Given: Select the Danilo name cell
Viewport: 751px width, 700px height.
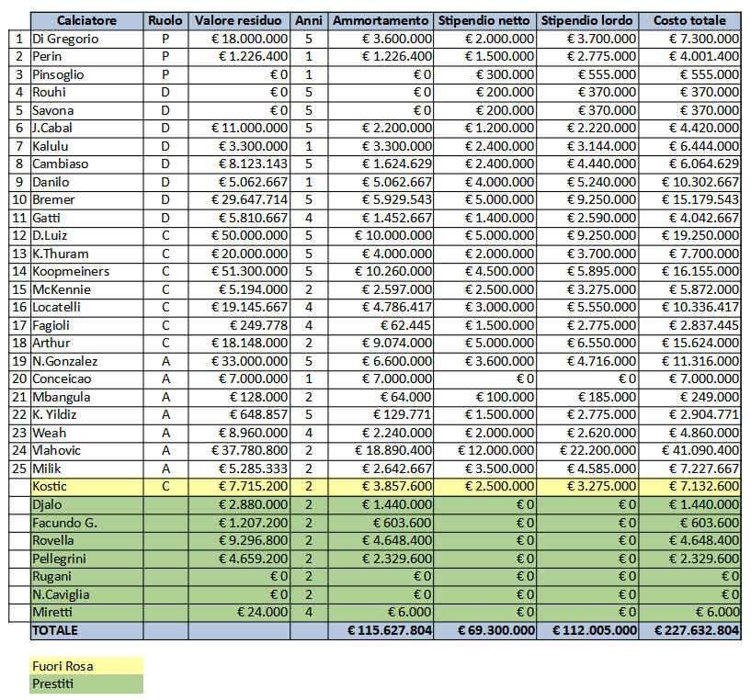Looking at the screenshot, I should [x=86, y=183].
